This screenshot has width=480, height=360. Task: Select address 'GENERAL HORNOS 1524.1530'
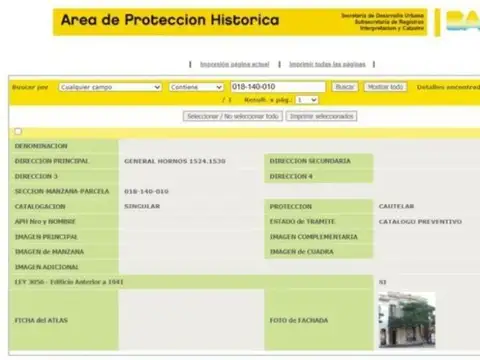point(175,161)
